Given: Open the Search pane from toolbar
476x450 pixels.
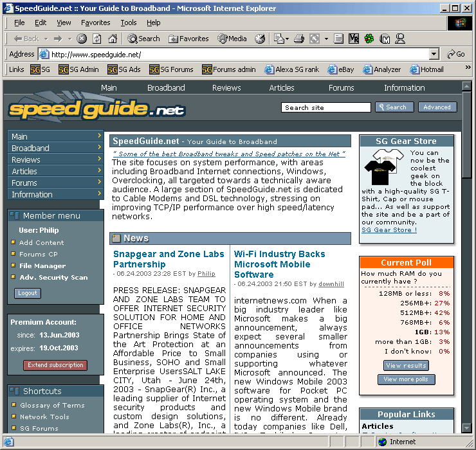Looking at the screenshot, I should pos(143,39).
